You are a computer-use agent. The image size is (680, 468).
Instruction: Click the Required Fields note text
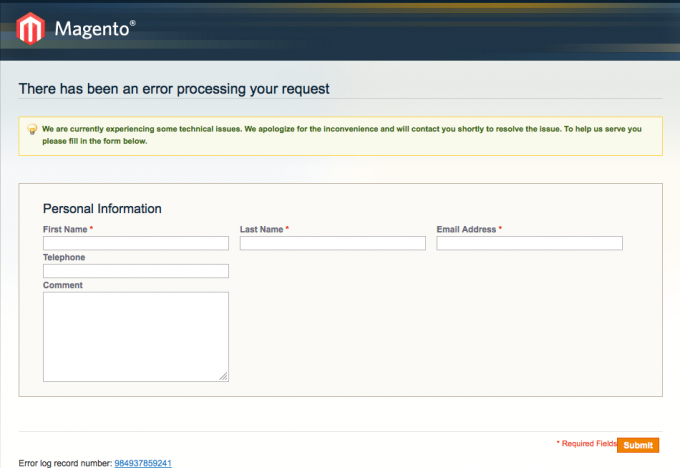(x=586, y=443)
